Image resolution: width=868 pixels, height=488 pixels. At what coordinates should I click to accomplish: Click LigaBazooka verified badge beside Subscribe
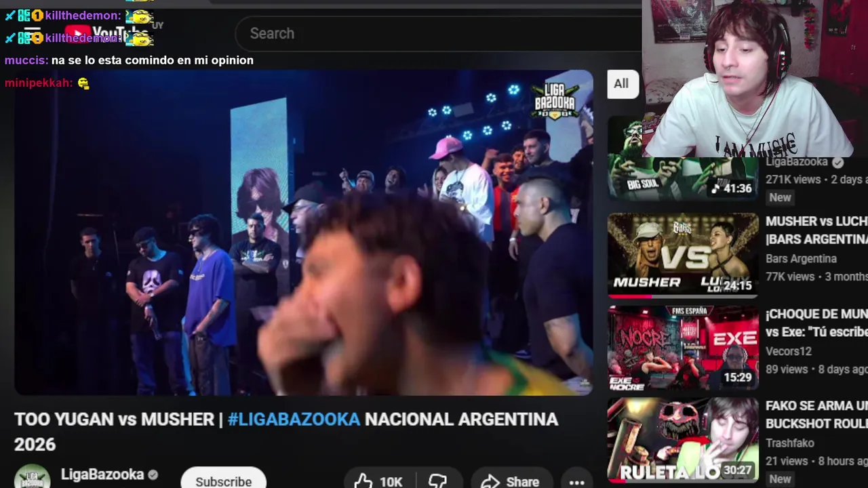[x=153, y=475]
